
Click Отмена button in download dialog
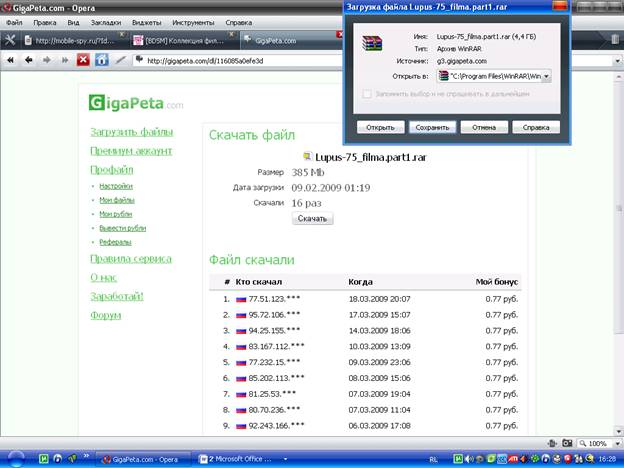(484, 127)
